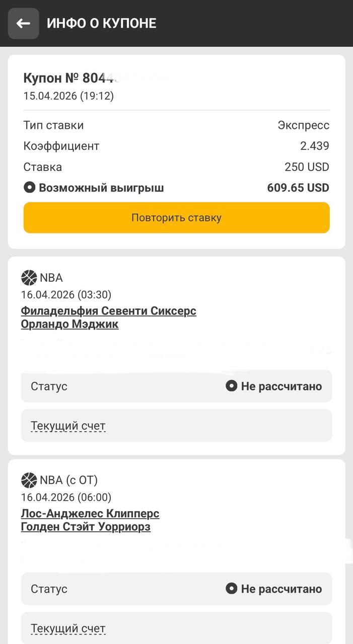Click the 609.65 USD winnings amount
The image size is (353, 644).
click(298, 188)
